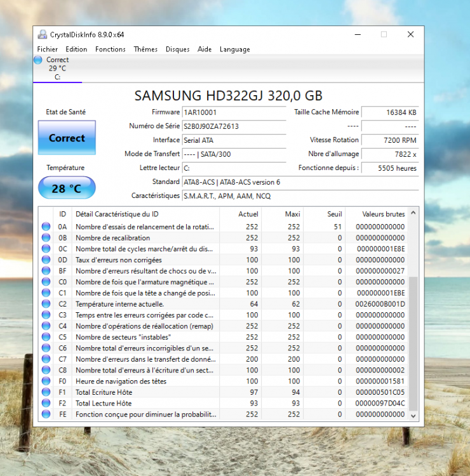Click the status icon of row C4

tap(46, 326)
